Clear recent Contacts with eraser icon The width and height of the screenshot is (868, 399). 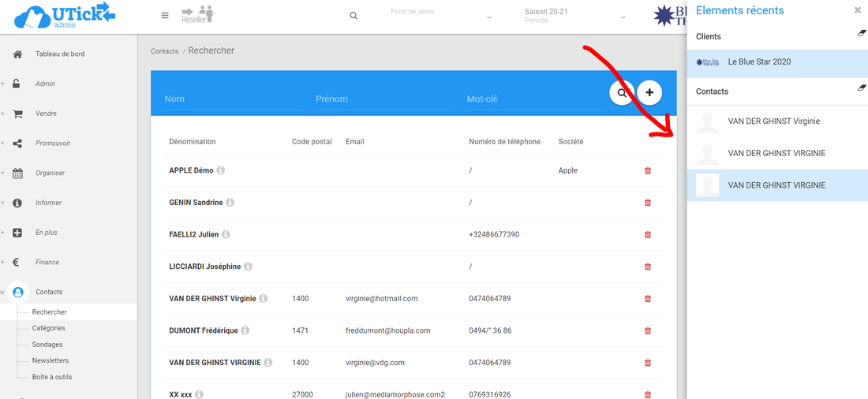click(x=862, y=88)
